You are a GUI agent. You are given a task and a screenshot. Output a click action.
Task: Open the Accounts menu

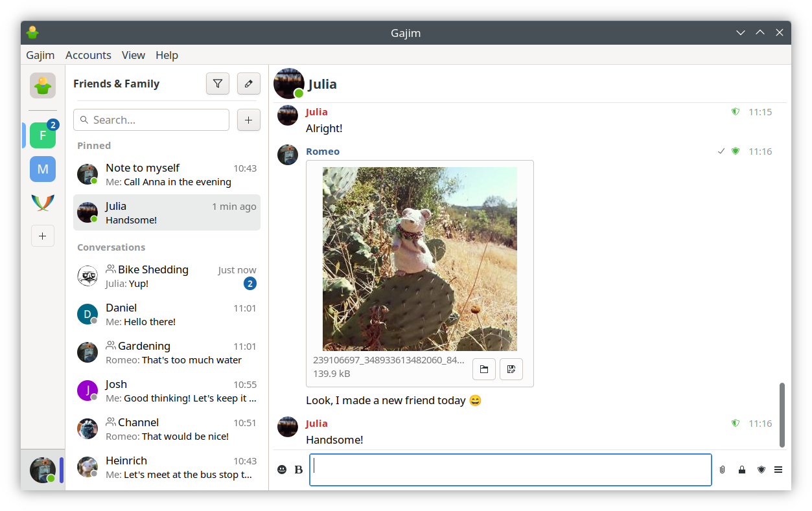(x=88, y=55)
